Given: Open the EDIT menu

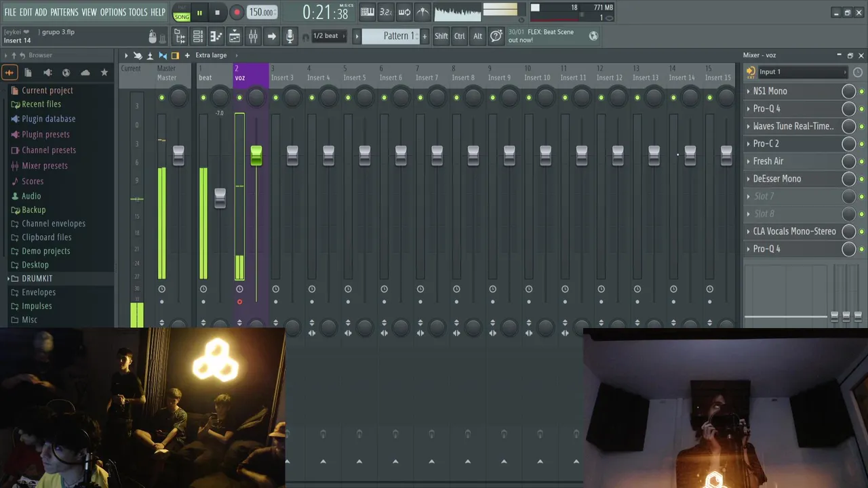Looking at the screenshot, I should pyautogui.click(x=26, y=12).
